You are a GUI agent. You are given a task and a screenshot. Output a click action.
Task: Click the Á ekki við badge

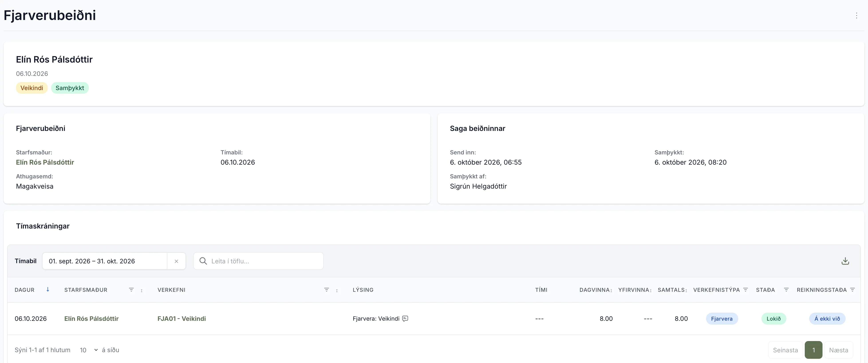point(827,319)
